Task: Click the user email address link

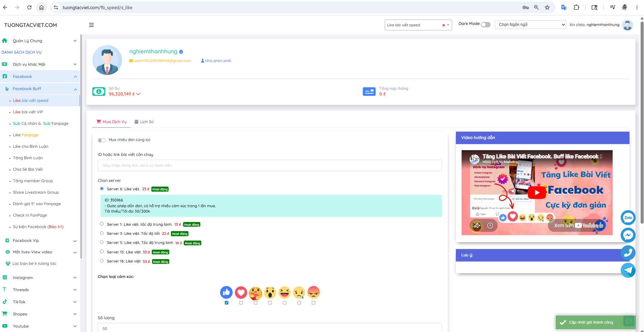Action: click(160, 61)
